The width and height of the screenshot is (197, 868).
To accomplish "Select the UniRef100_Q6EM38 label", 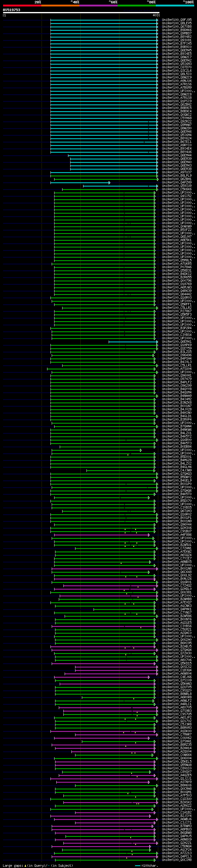I will [x=177, y=169].
